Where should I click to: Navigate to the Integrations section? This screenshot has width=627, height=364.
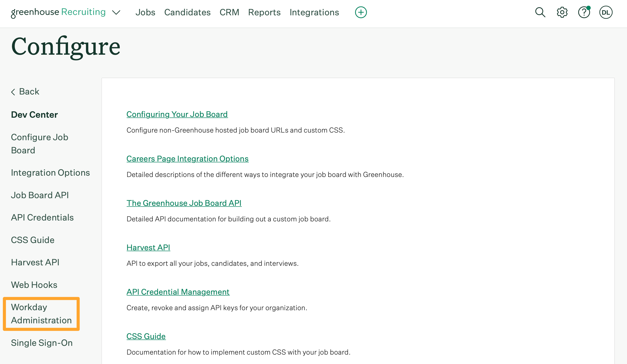314,12
